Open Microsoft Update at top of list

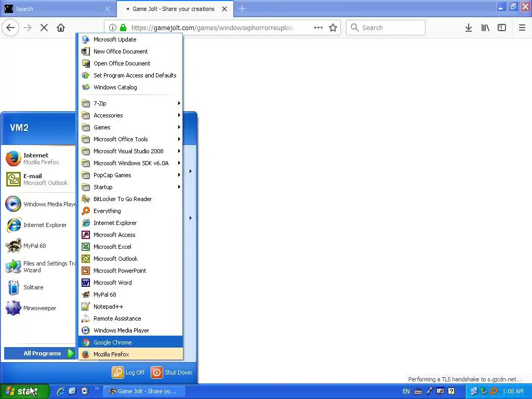(130, 39)
